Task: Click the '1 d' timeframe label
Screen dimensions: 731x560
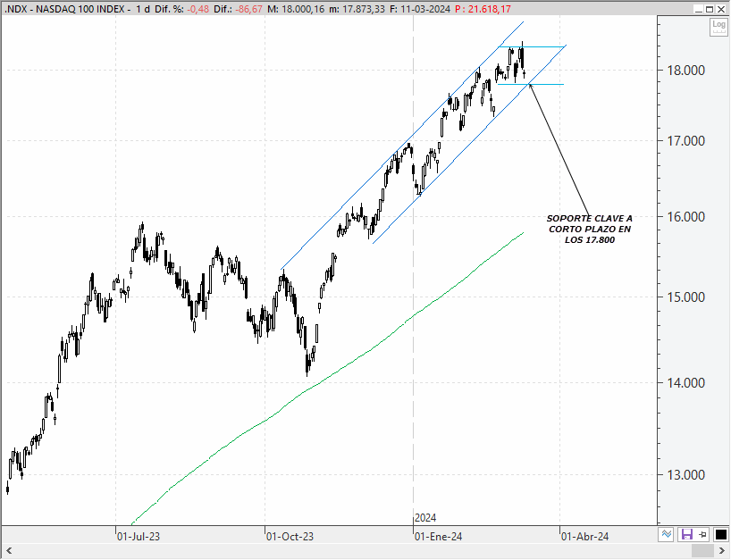Action: [143, 9]
